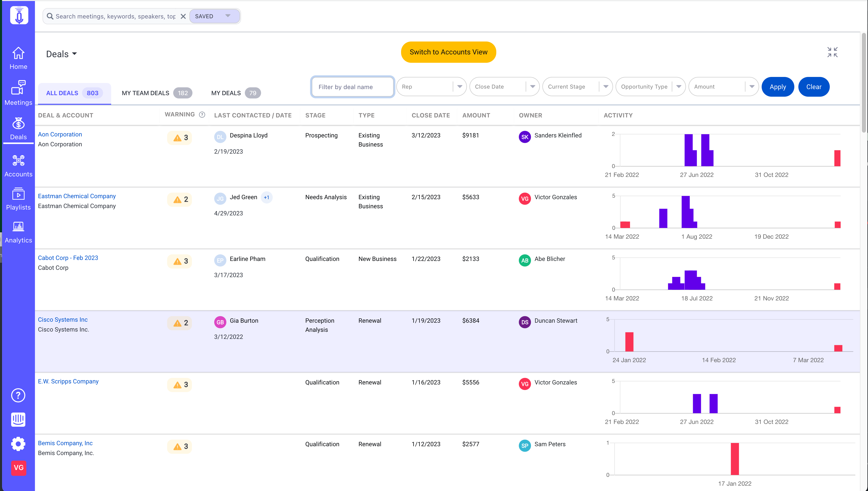Open the Intercom chat icon

coord(18,420)
